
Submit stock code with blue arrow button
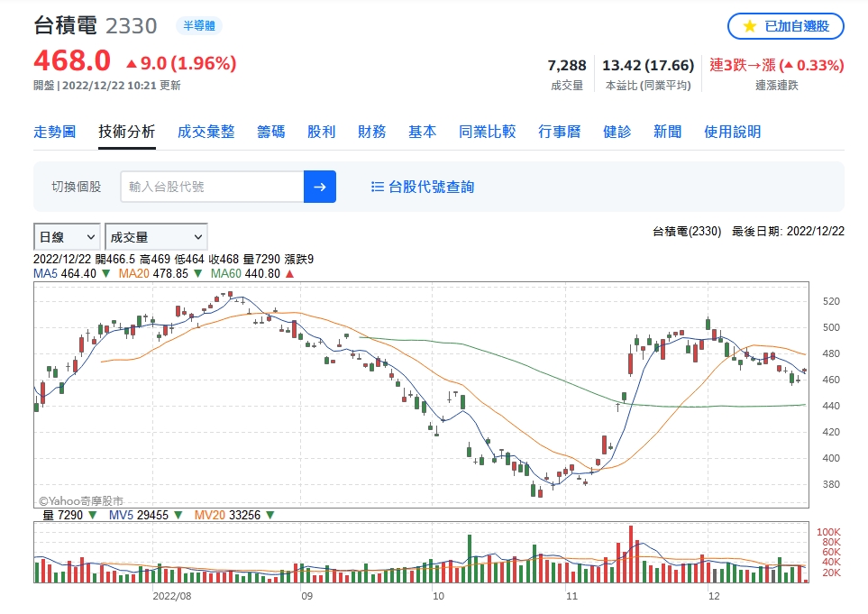pos(320,187)
